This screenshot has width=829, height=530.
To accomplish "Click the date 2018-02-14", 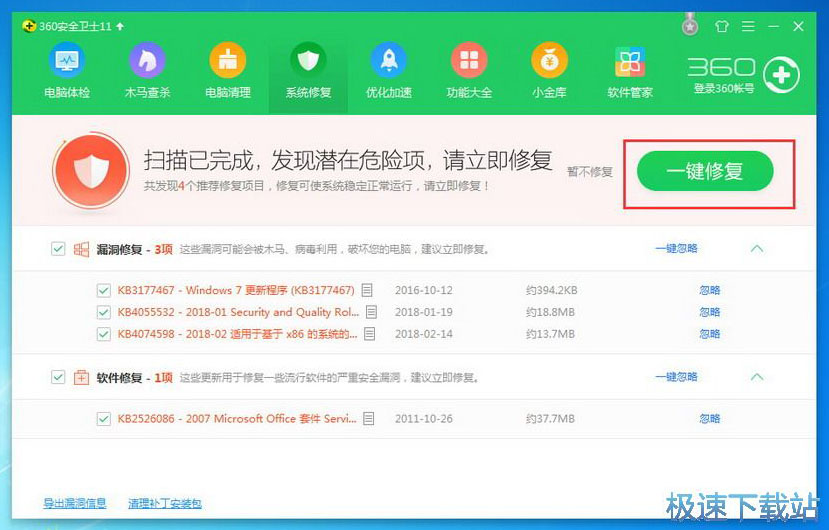I will 423,334.
